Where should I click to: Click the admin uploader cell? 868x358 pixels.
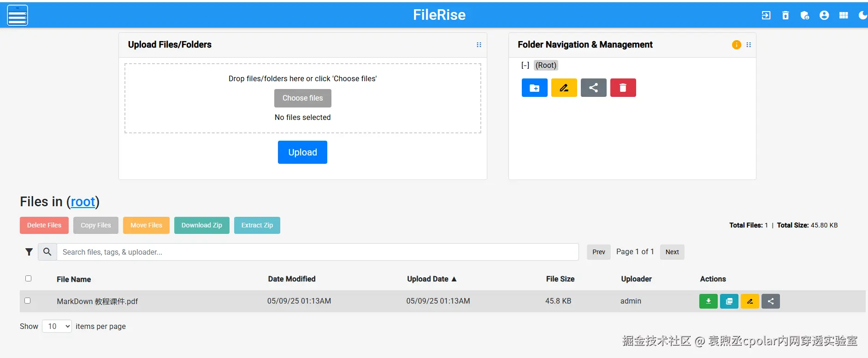(631, 301)
